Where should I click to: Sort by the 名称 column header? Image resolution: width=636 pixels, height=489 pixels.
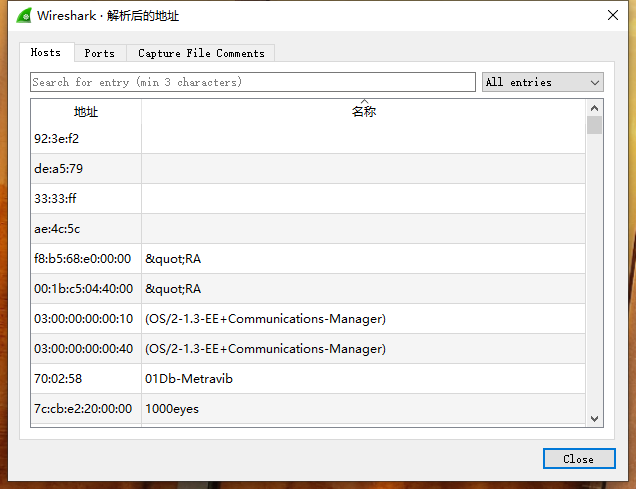(x=363, y=111)
